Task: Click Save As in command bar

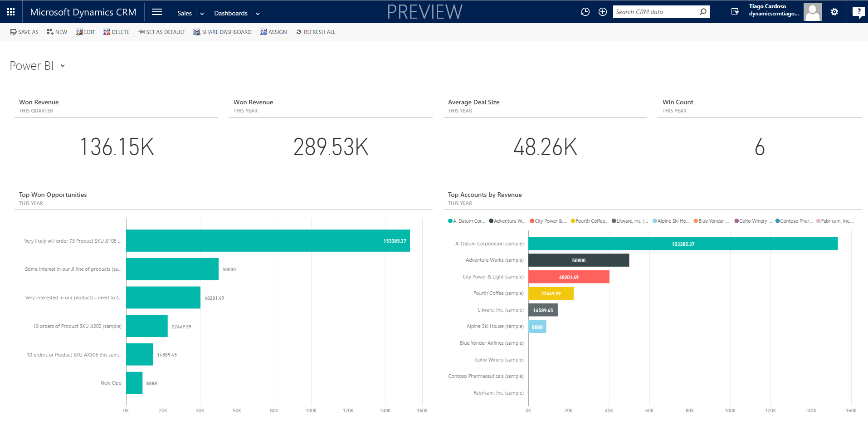Action: [x=24, y=32]
